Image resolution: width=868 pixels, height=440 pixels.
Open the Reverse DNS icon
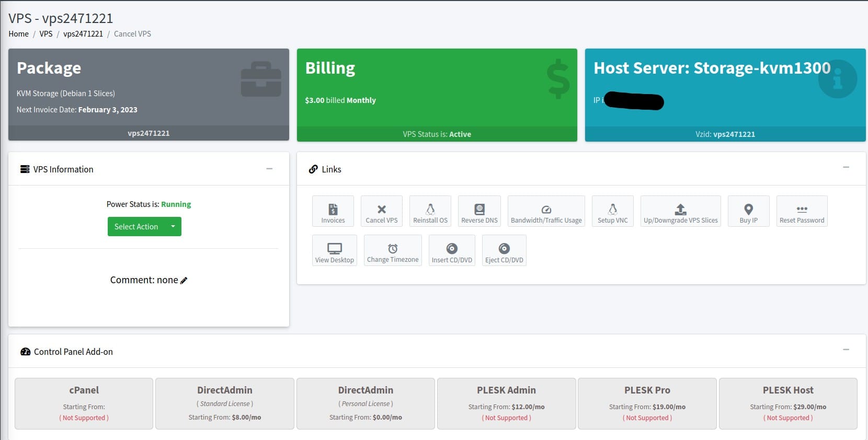[x=479, y=210]
